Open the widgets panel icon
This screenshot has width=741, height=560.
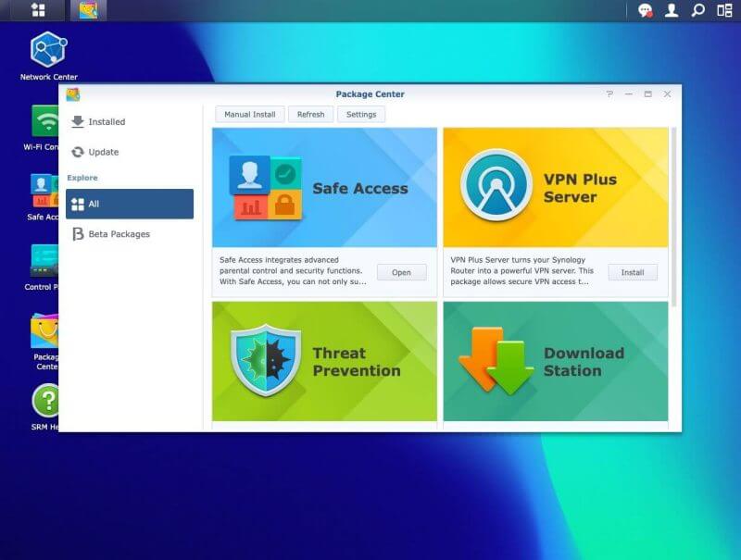[724, 10]
